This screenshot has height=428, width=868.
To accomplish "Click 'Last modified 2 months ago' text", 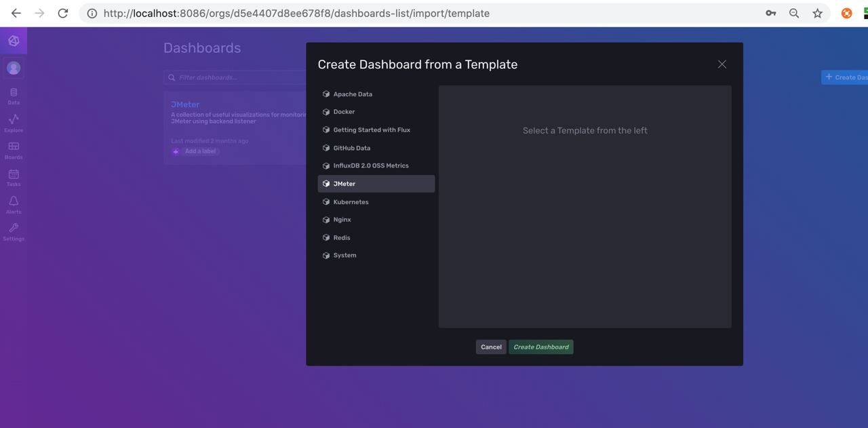I will [x=210, y=141].
